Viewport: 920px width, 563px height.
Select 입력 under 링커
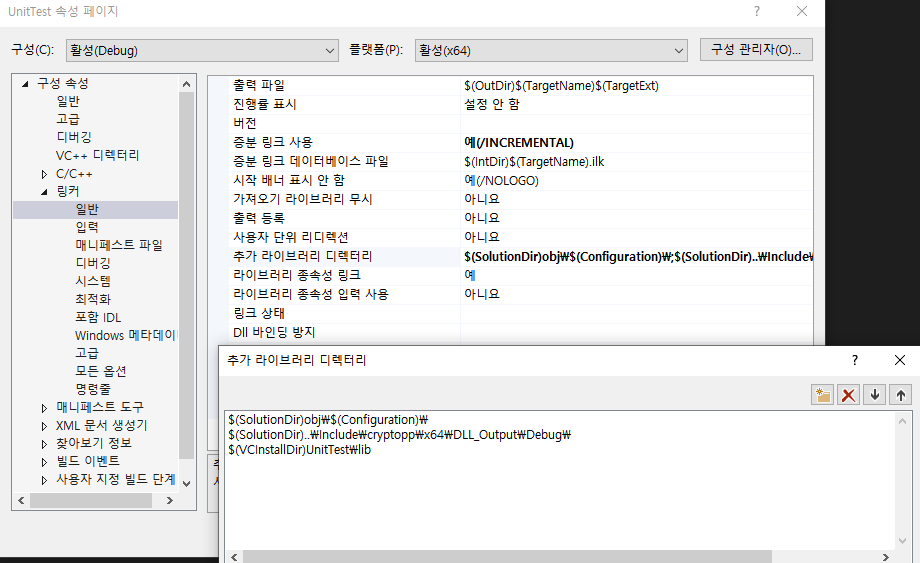[87, 227]
